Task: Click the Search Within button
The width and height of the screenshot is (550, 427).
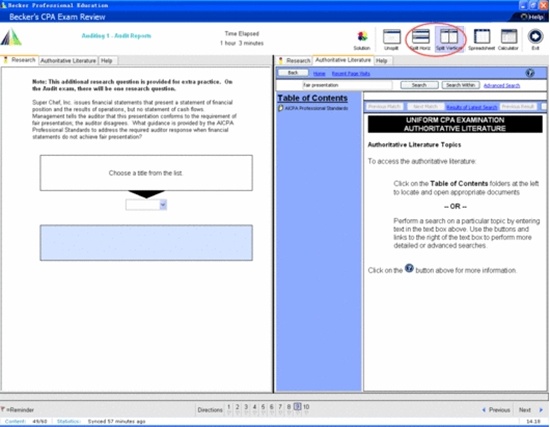Action: point(461,85)
